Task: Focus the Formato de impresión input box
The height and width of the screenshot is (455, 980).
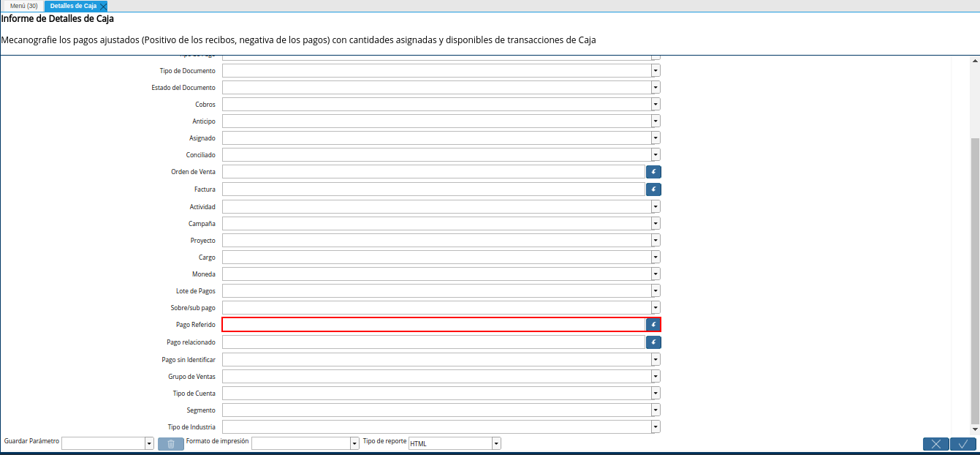Action: 300,443
